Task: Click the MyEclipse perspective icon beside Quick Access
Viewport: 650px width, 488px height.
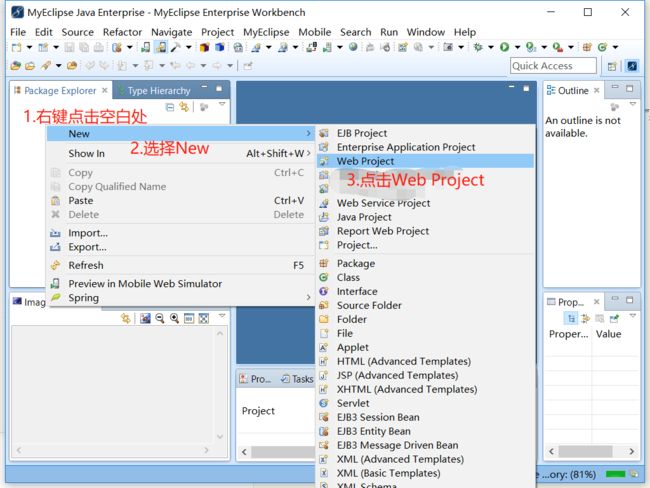Action: [632, 66]
